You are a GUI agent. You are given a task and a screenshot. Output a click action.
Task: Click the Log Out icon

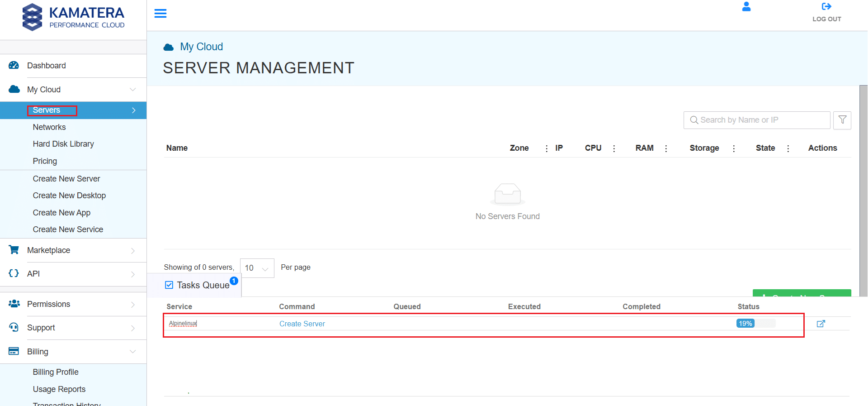[826, 6]
